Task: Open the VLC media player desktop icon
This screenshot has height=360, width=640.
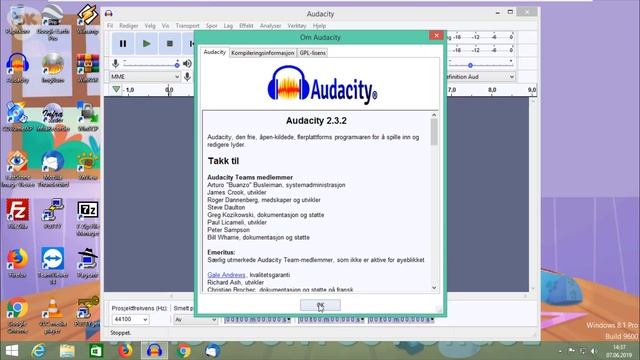Action: [x=53, y=316]
